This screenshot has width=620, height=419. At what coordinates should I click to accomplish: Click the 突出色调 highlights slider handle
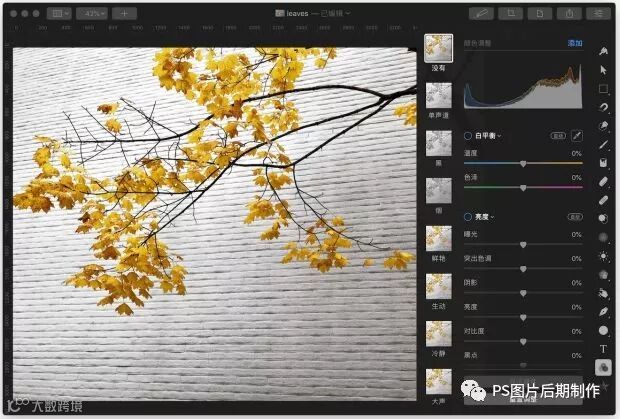point(523,269)
